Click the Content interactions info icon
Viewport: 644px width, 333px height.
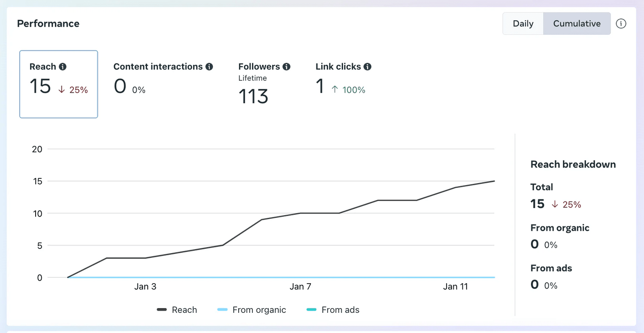point(209,67)
